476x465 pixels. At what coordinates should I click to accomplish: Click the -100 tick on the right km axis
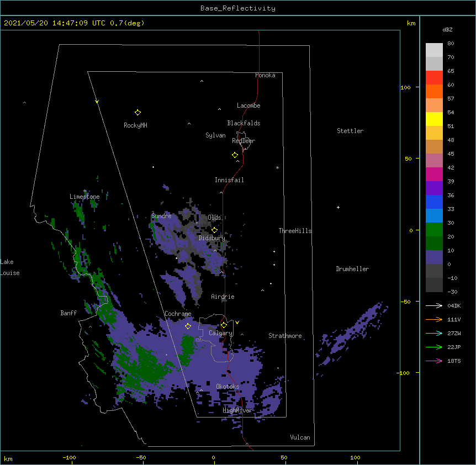[x=404, y=373]
